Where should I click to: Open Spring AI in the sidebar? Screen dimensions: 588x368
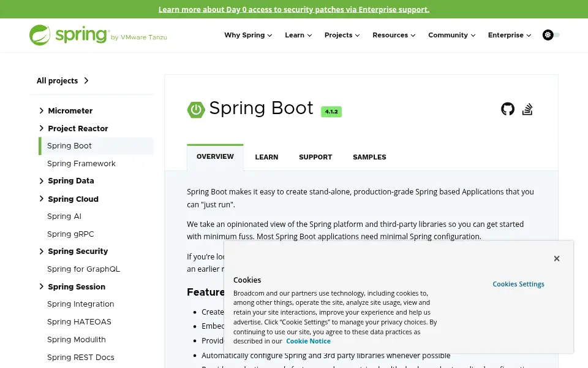coord(64,217)
